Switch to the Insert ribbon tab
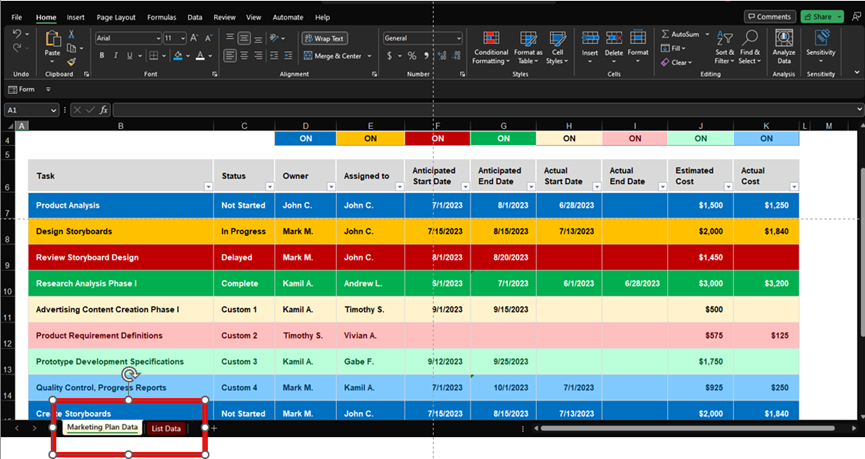865x459 pixels. pos(76,17)
